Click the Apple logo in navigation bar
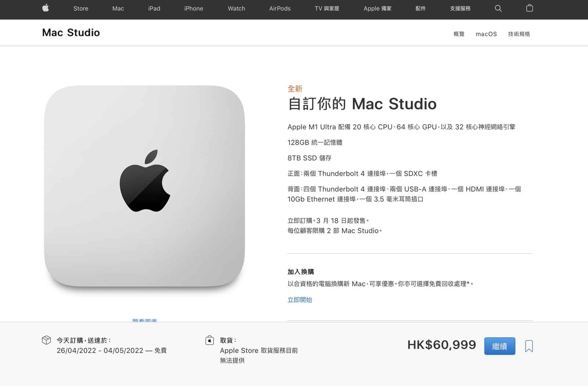This screenshot has width=588, height=386. coord(46,8)
